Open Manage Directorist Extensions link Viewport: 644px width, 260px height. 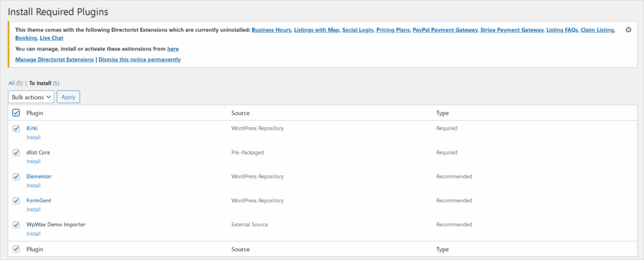pyautogui.click(x=54, y=60)
